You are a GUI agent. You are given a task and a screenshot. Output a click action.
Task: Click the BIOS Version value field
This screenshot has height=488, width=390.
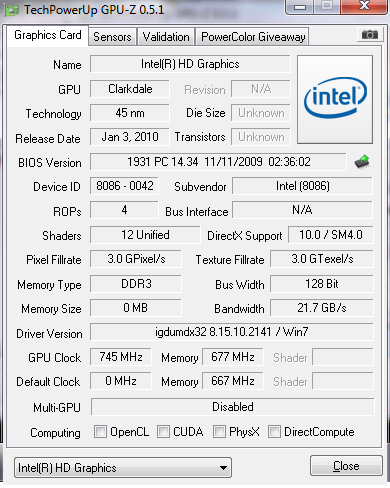[x=218, y=162]
